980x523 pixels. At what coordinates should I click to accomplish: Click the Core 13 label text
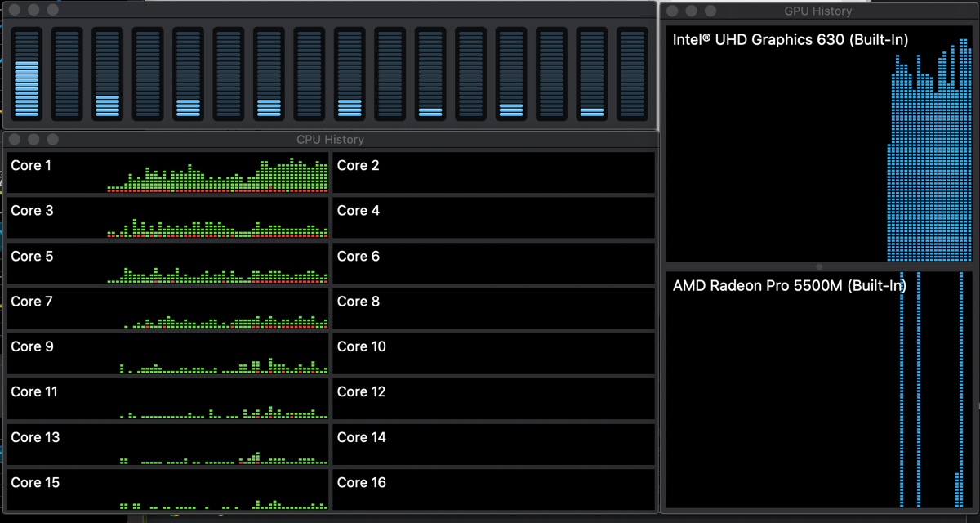34,437
